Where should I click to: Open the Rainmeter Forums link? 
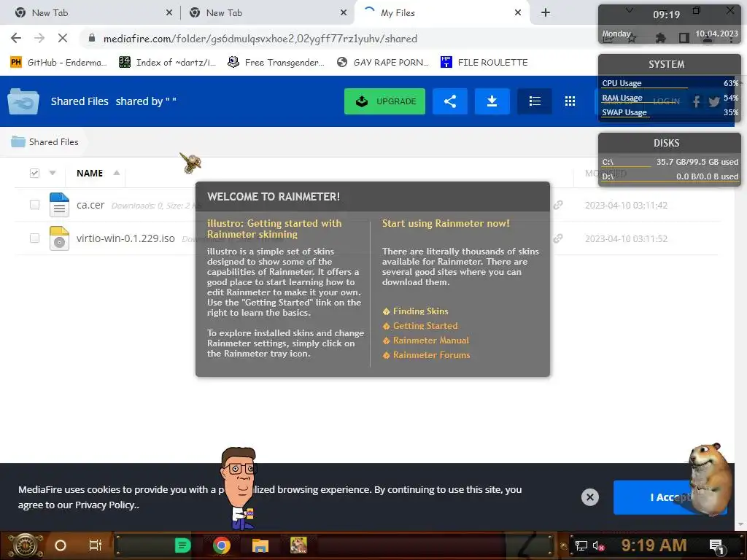(431, 355)
